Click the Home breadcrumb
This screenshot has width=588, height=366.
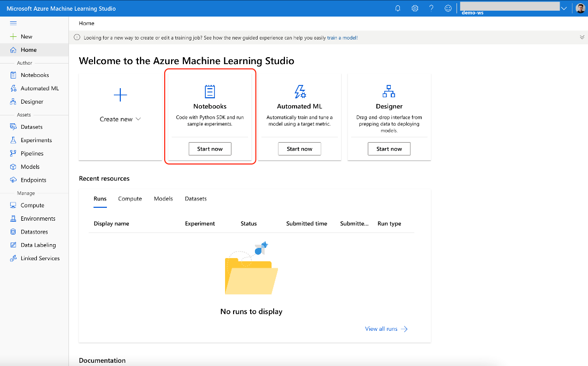click(x=87, y=24)
